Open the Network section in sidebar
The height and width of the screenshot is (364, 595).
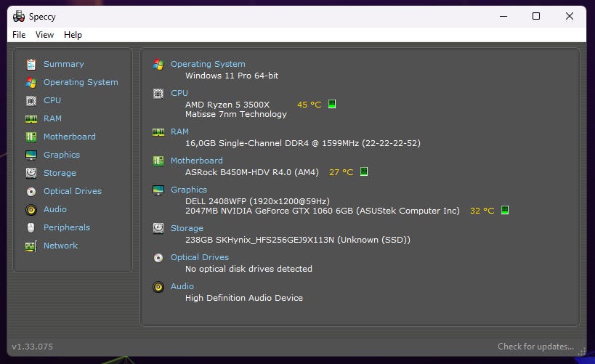(60, 246)
